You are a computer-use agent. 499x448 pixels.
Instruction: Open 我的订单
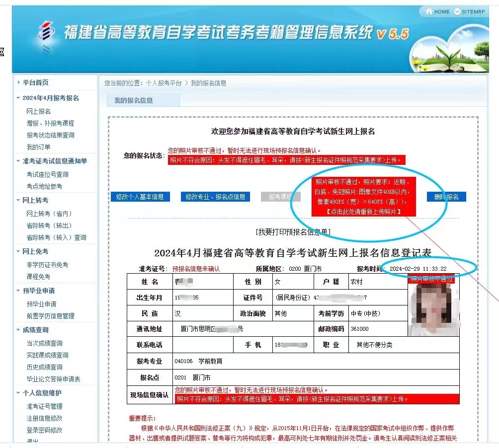tap(38, 147)
